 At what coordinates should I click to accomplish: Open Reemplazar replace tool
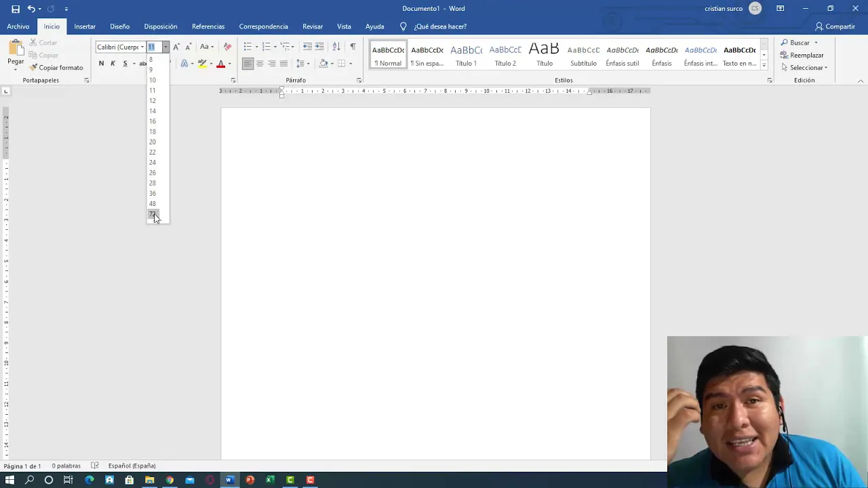[x=802, y=55]
